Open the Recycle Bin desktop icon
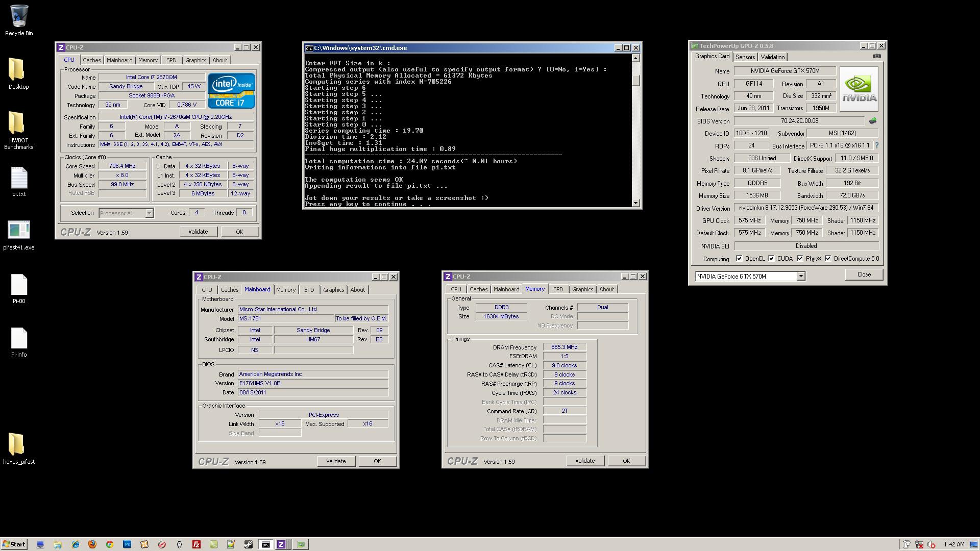The height and width of the screenshot is (551, 980). pos(19,20)
